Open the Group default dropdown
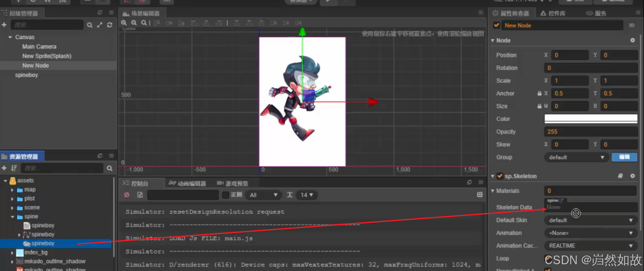 click(x=576, y=157)
